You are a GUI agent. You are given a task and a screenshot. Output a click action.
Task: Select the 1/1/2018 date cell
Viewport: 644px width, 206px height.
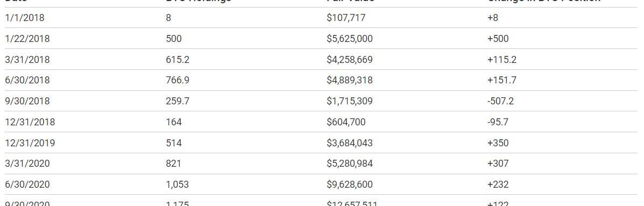[x=24, y=18]
